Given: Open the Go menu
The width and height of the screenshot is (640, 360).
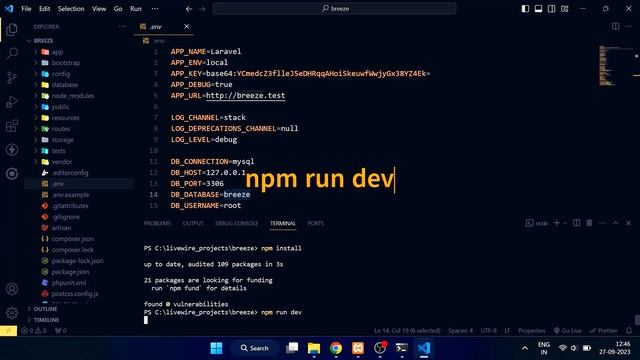Looking at the screenshot, I should coord(118,9).
